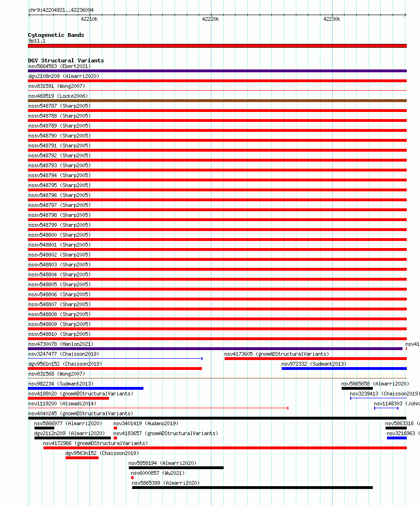Screen dimensions: 420x506
Task: Click the DGV Structural Variants track title
Action: pyautogui.click(x=66, y=60)
